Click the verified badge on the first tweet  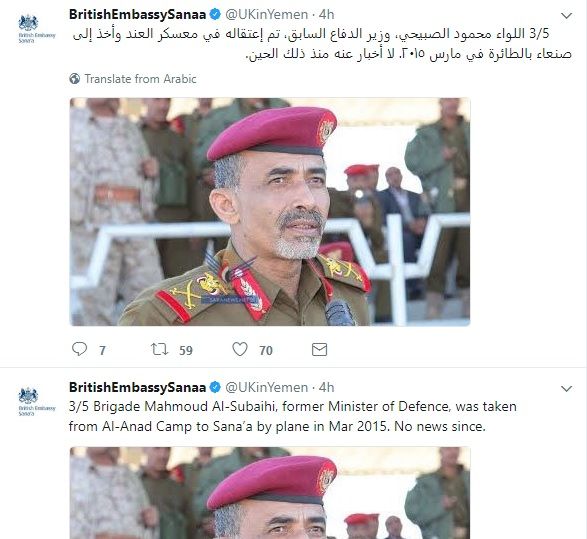(215, 15)
